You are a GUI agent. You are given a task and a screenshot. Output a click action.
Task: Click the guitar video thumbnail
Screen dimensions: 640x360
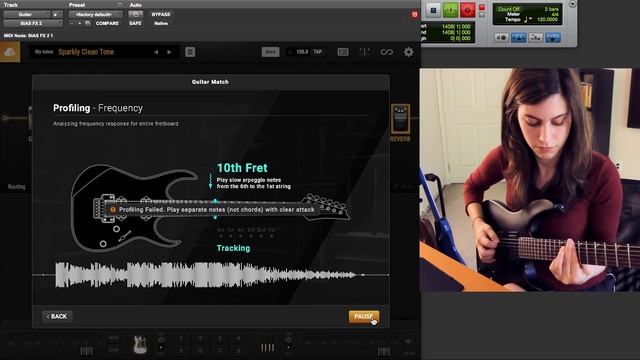point(530,180)
